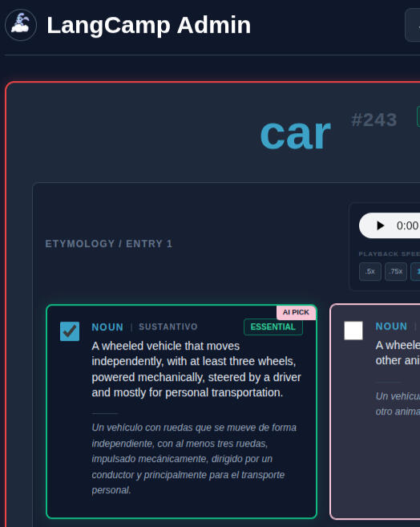Click the ESSENTIAL tag badge
Image resolution: width=420 pixels, height=527 pixels.
pyautogui.click(x=273, y=327)
